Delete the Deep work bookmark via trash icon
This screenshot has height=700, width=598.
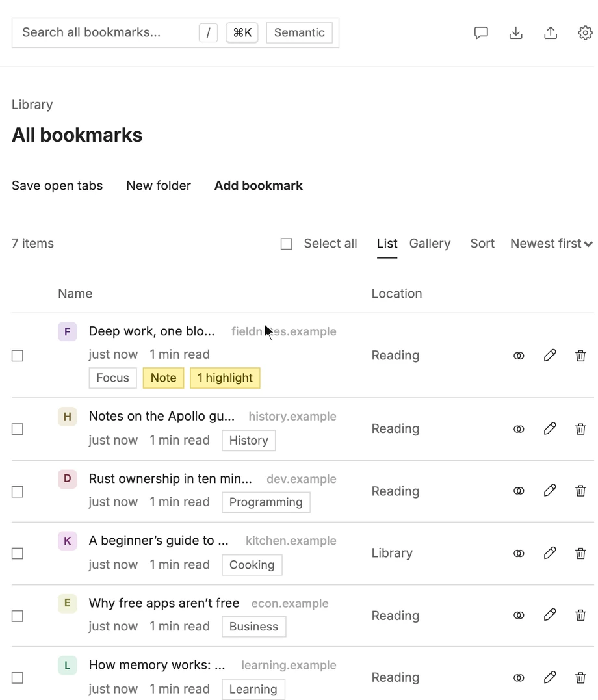[x=580, y=356]
